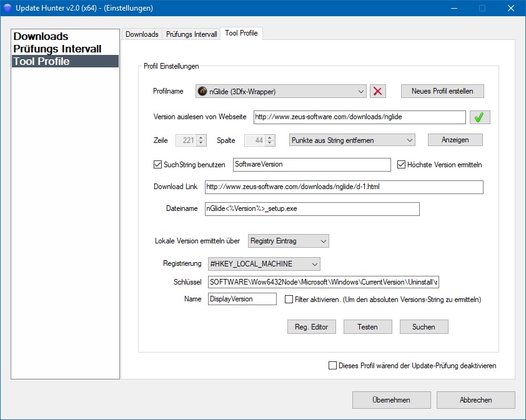The width and height of the screenshot is (526, 420).
Task: Select Downloads in the left sidebar
Action: pyautogui.click(x=41, y=36)
